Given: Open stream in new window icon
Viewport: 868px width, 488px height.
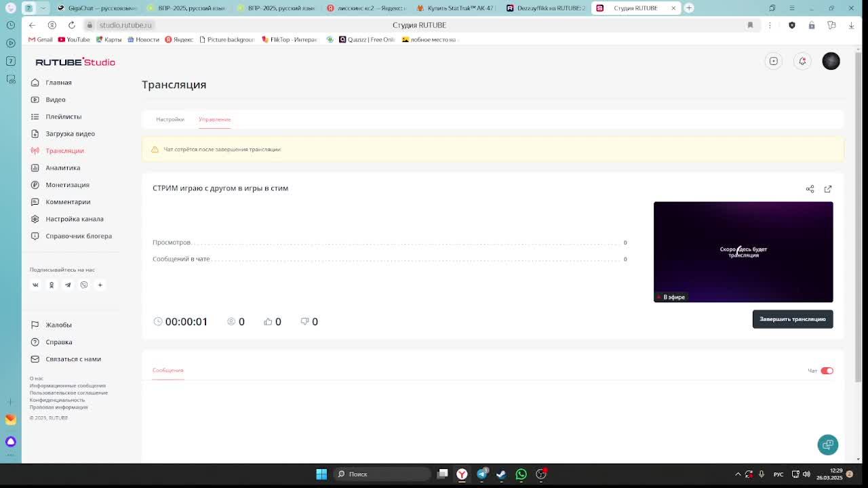Looking at the screenshot, I should (828, 189).
